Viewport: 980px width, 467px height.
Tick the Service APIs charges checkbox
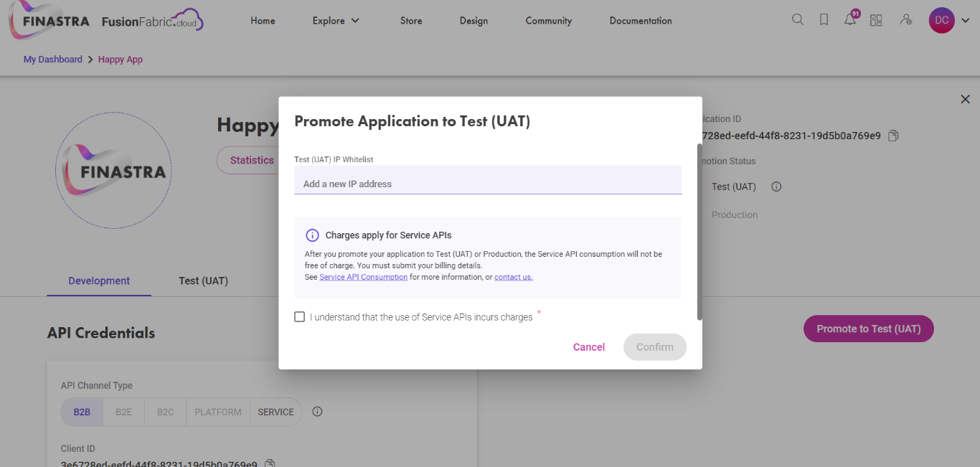point(300,316)
